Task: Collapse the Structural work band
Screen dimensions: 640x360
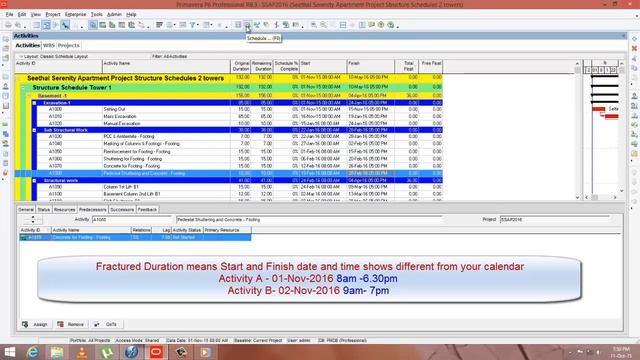Action: (35, 180)
